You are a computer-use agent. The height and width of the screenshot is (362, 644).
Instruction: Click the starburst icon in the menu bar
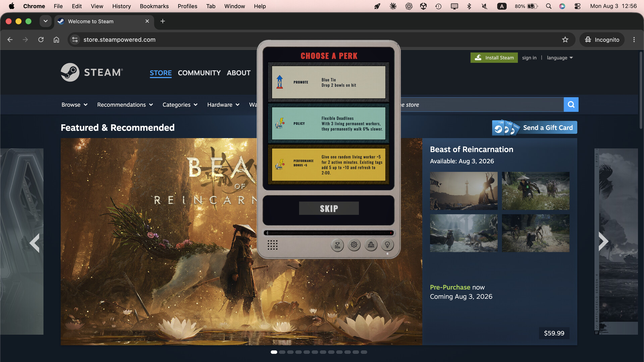pos(393,6)
